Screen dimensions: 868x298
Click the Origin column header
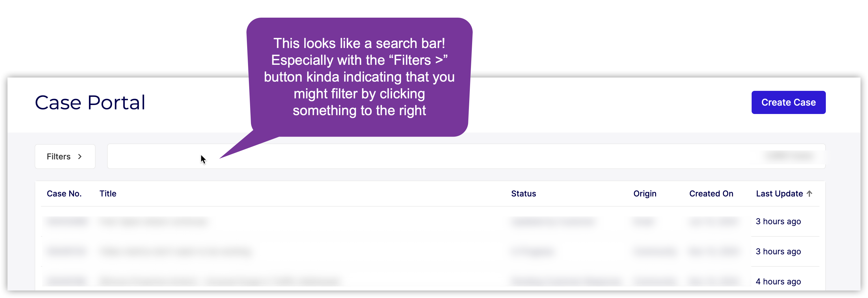[x=645, y=194]
